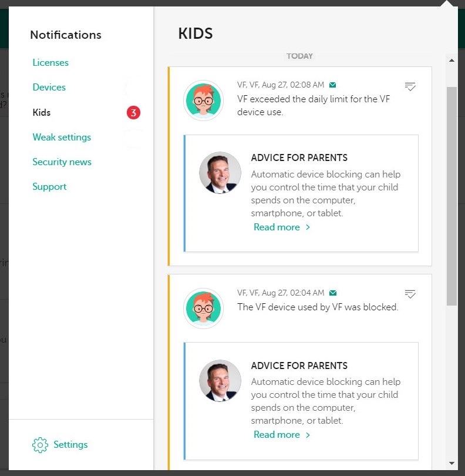Open the Settings link text
465x476 pixels.
70,445
